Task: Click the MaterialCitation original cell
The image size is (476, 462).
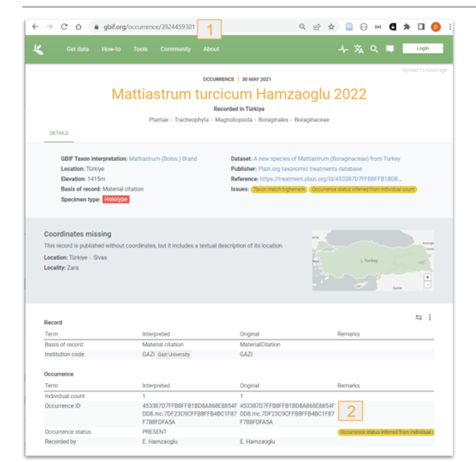Action: [x=260, y=345]
